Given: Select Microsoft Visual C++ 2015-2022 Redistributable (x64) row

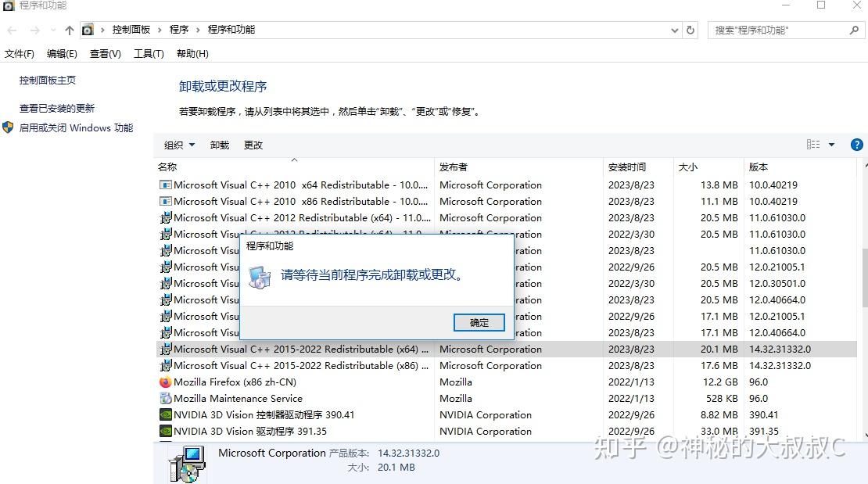Looking at the screenshot, I should [x=506, y=350].
